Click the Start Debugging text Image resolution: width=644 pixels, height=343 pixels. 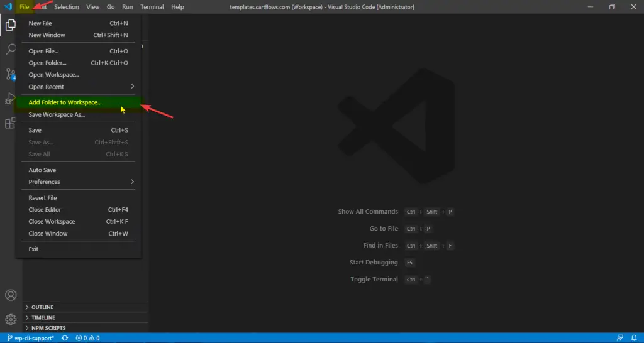point(374,262)
